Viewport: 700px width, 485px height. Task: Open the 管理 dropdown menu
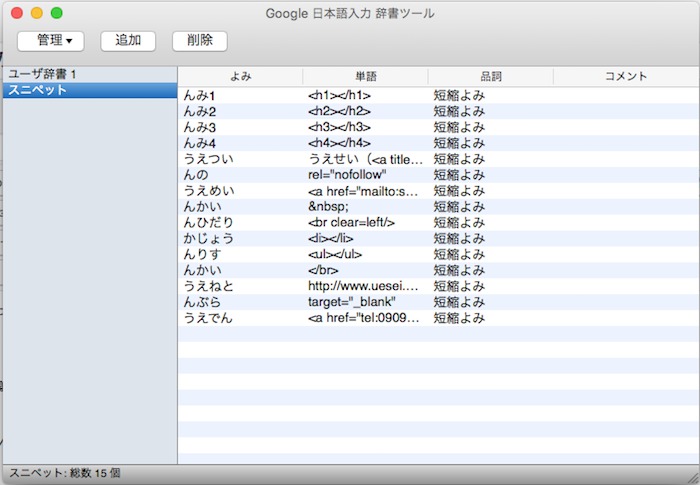coord(50,41)
